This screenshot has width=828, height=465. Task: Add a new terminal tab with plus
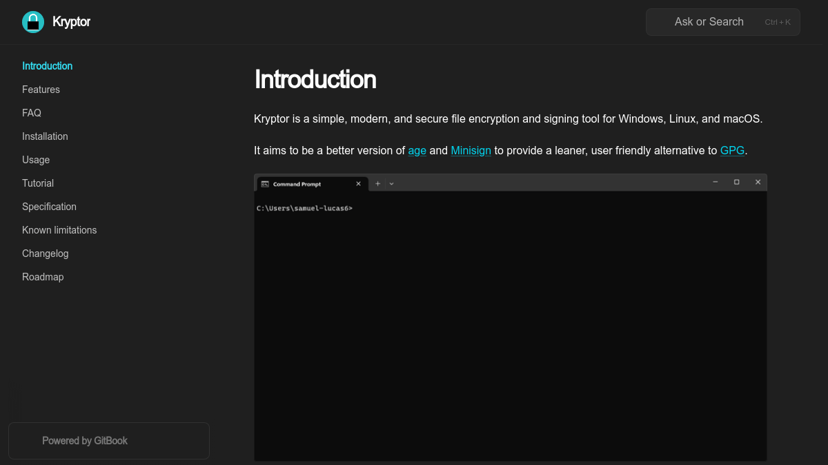point(378,184)
